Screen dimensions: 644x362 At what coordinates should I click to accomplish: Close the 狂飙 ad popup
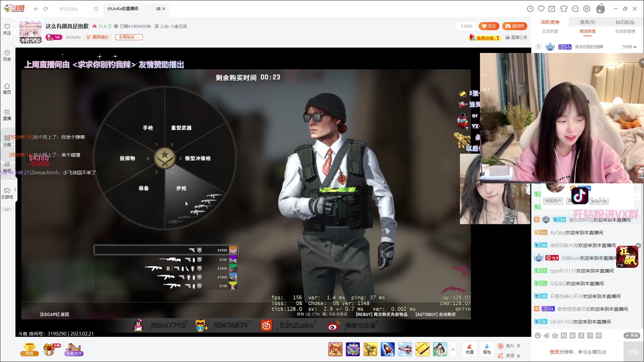pyautogui.click(x=638, y=246)
